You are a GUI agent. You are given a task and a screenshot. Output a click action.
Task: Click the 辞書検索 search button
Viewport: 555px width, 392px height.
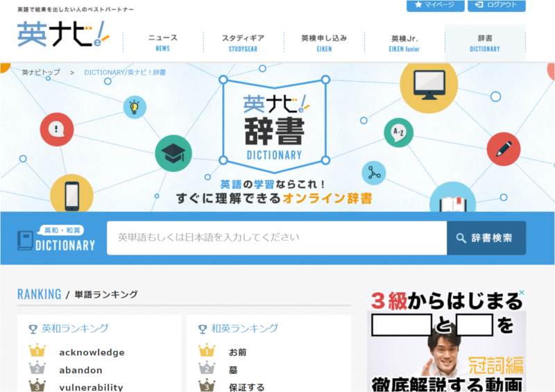tap(486, 237)
